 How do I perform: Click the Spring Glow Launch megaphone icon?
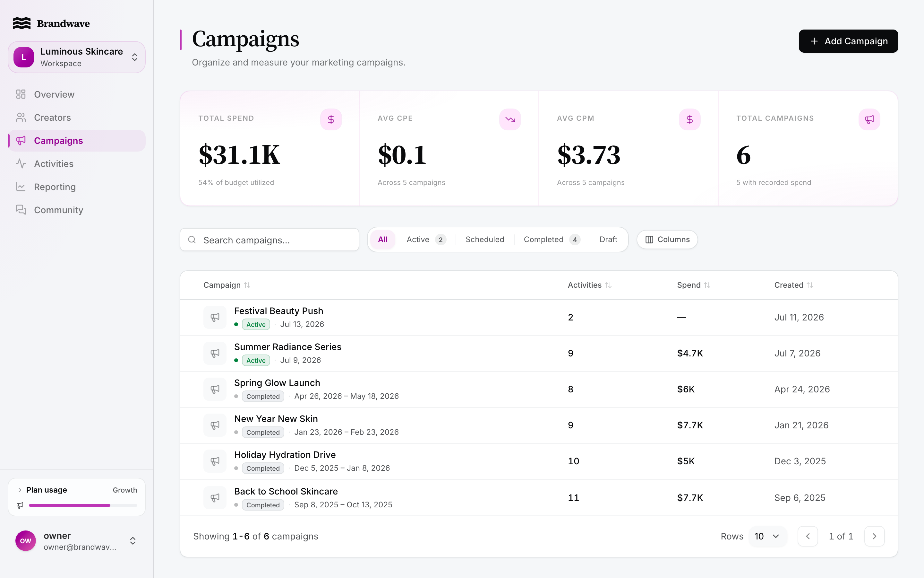pos(215,389)
